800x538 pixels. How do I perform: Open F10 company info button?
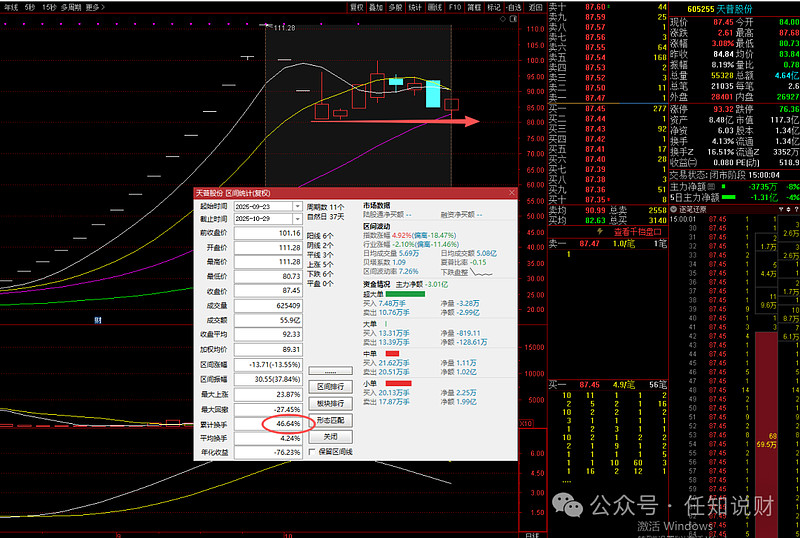point(455,7)
